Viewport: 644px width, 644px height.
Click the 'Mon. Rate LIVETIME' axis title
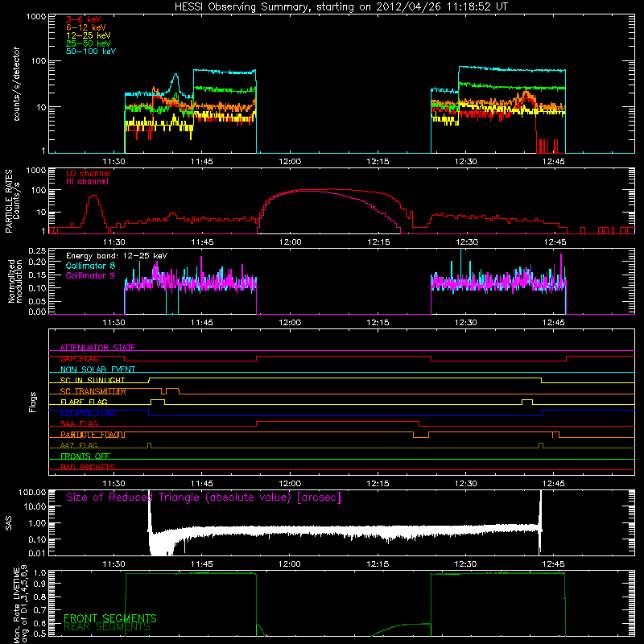[x=16, y=606]
